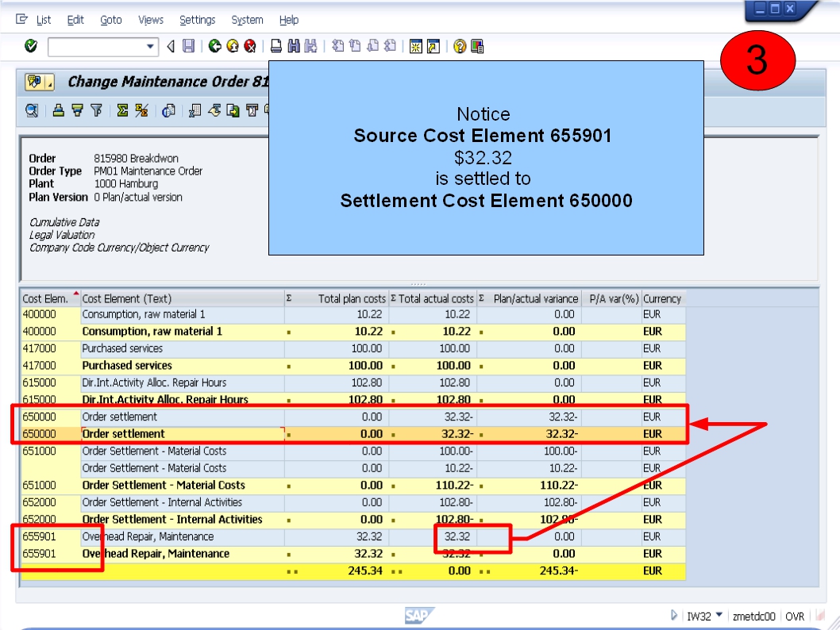Click the Details magnifier icon in list toolbar

tap(32, 111)
